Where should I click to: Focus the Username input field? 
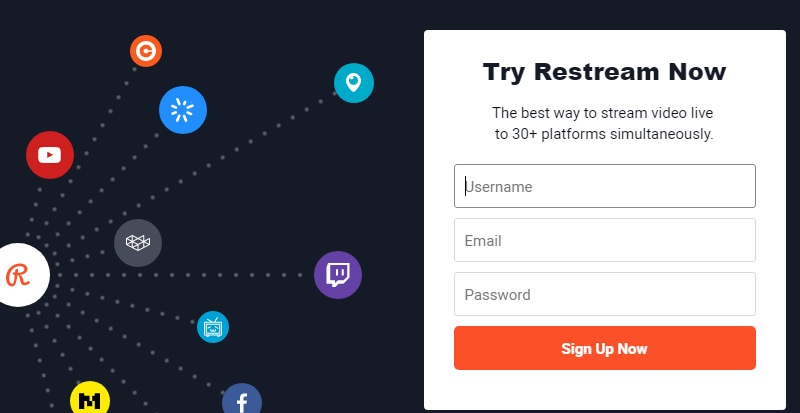[605, 186]
